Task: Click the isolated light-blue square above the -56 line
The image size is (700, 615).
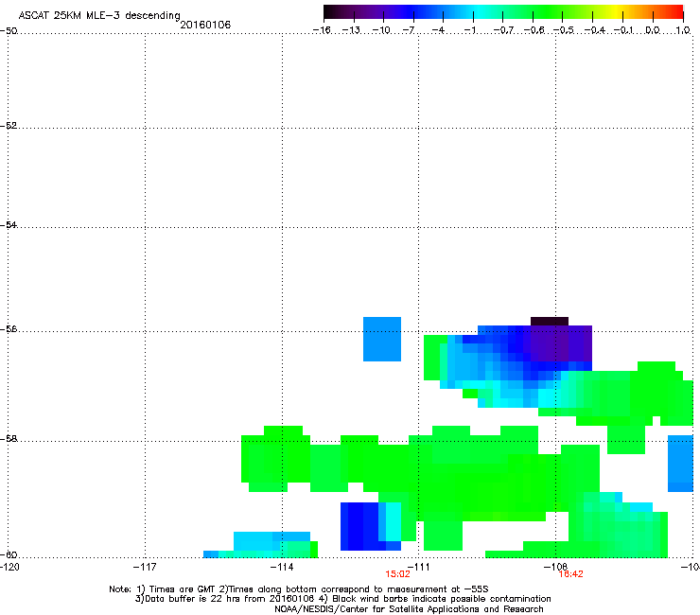Action: (382, 339)
